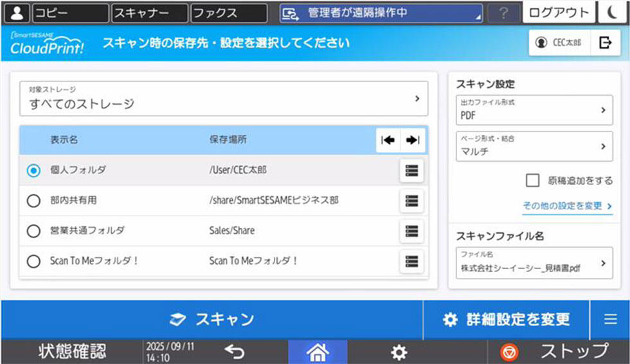Open the ページ形式・結合 マルチ dropdown

(x=534, y=146)
